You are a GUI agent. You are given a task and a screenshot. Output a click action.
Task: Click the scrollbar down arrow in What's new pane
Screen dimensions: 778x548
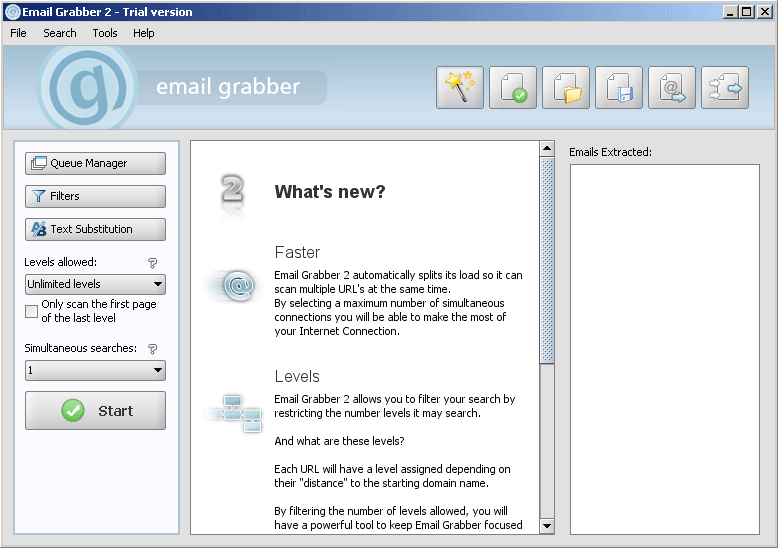coord(547,526)
